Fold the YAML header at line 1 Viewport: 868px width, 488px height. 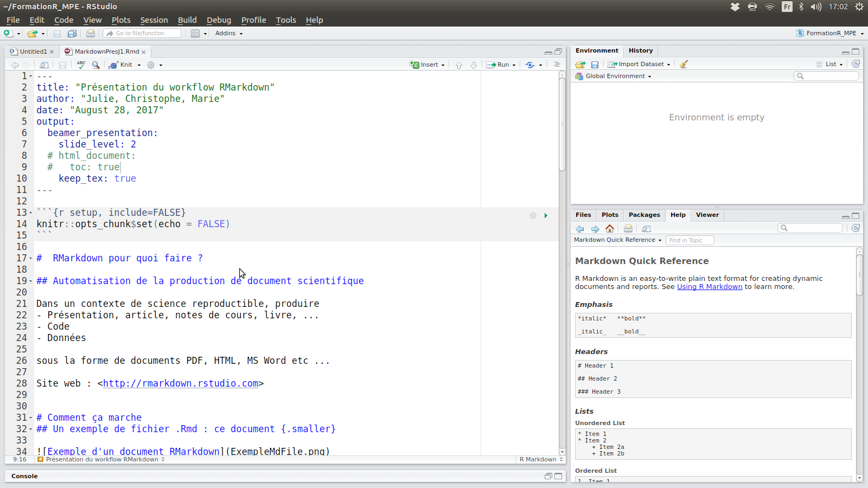click(x=30, y=76)
